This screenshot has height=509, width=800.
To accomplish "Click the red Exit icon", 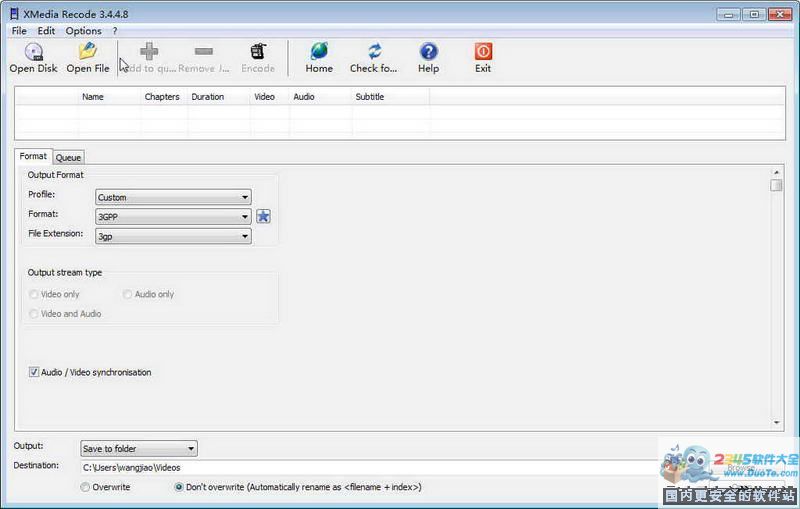I will pyautogui.click(x=483, y=52).
